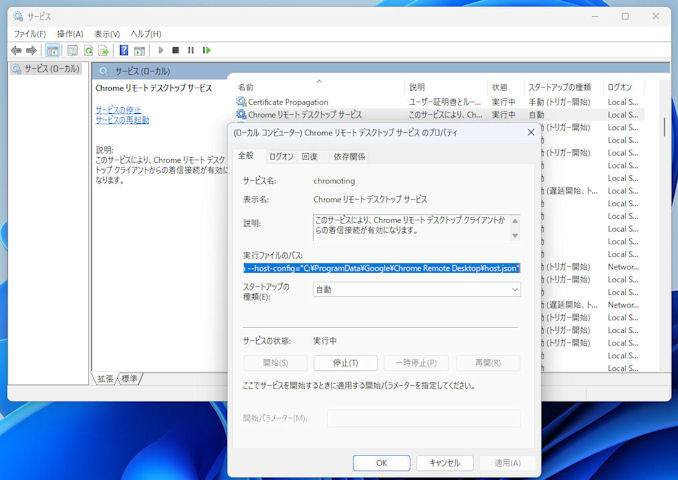
Task: Click the description box scroll-up arrow
Action: pyautogui.click(x=515, y=221)
